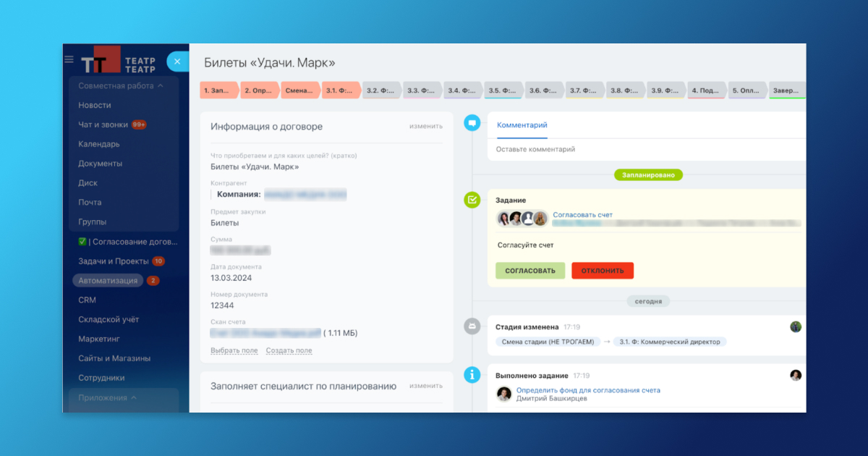The height and width of the screenshot is (456, 868).
Task: Switch to the Комментарий tab
Action: point(522,125)
